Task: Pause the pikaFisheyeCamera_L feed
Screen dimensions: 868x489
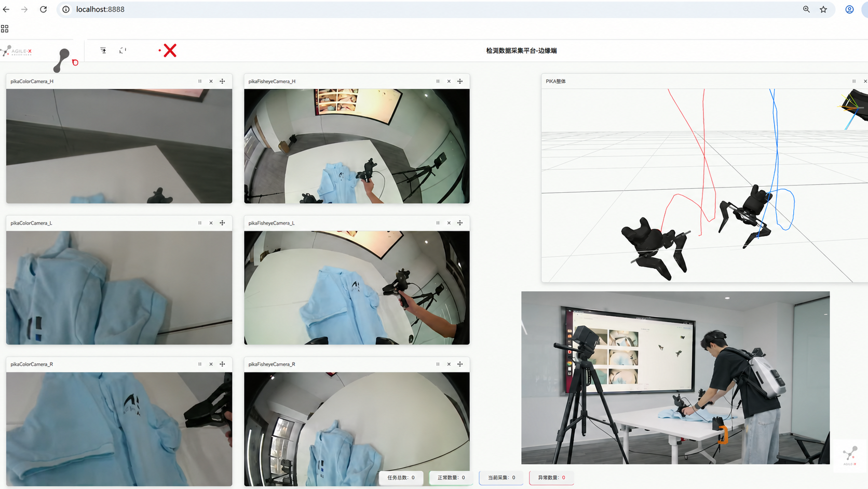Action: click(438, 223)
